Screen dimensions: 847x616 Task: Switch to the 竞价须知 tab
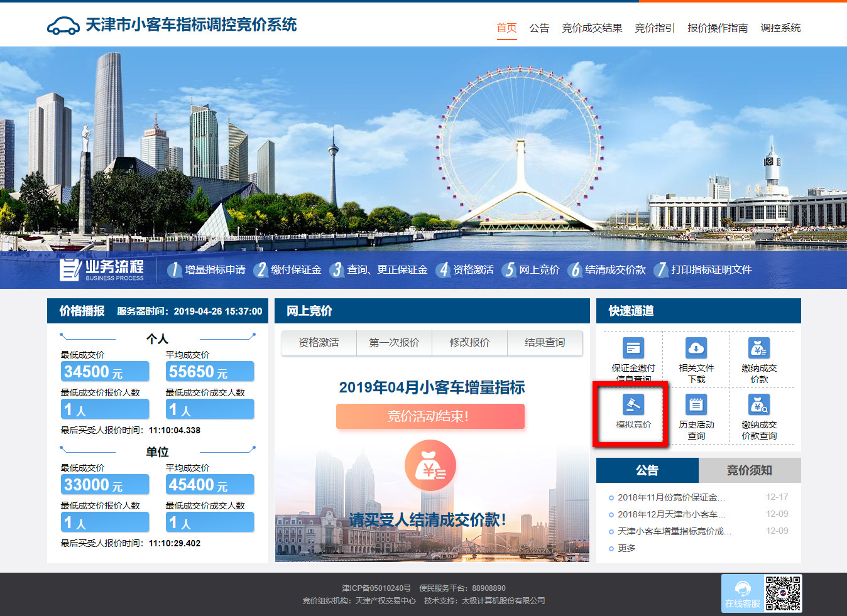click(750, 470)
